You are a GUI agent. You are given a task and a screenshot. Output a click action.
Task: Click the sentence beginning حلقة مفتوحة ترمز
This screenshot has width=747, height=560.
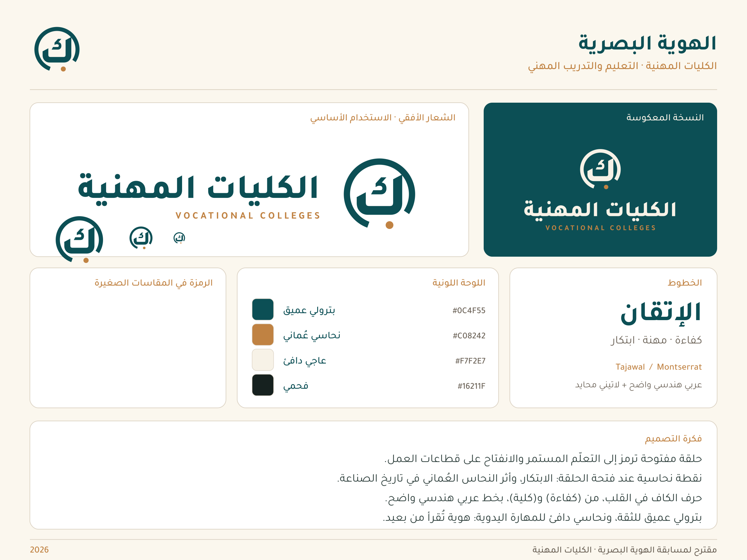click(x=543, y=459)
